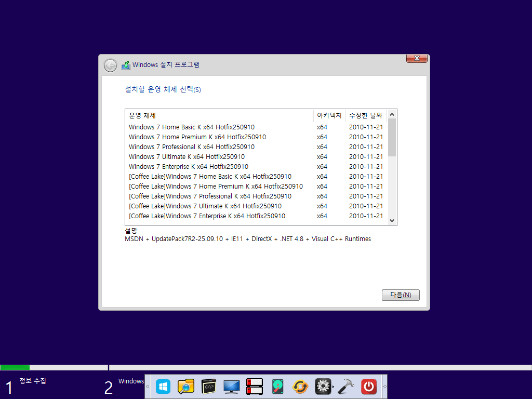Select Windows 7 Home Premium K x64 Hotfix250910
Screen dimensions: 532x399
tap(257, 137)
